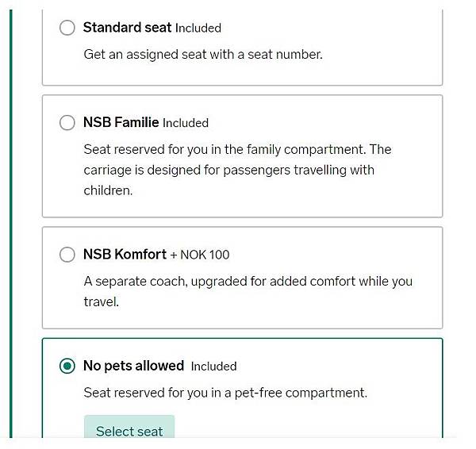Click 'Included' beside No pets allowed
The width and height of the screenshot is (476, 449).
pos(214,366)
